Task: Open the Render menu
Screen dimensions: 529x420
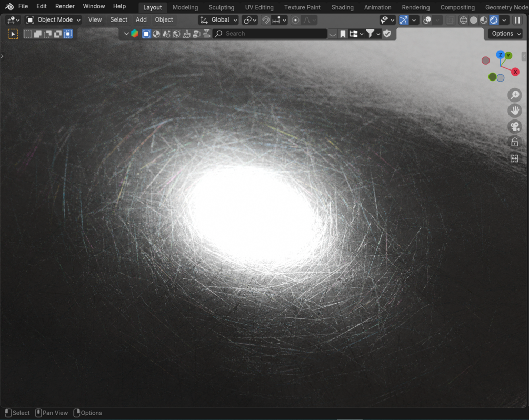Action: point(65,6)
